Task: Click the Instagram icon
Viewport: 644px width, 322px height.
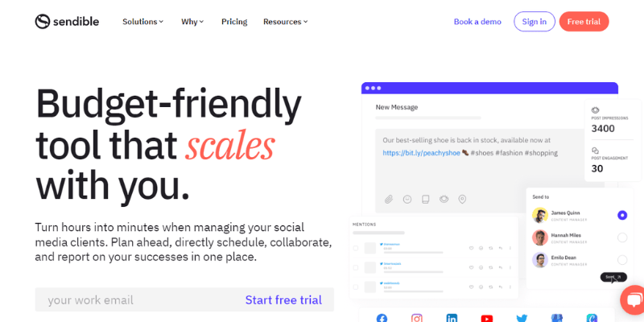Action: (x=417, y=318)
